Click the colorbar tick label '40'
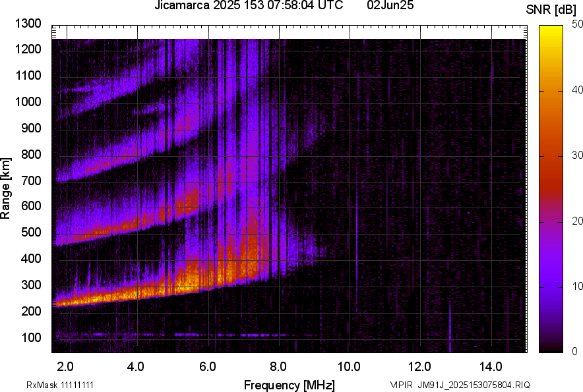This screenshot has height=392, width=583. tap(577, 90)
